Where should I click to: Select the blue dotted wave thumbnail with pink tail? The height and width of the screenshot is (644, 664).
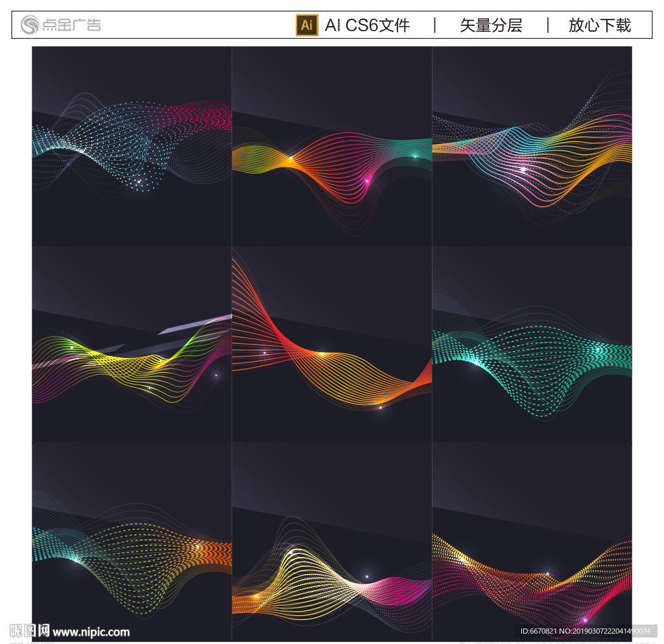[132, 146]
